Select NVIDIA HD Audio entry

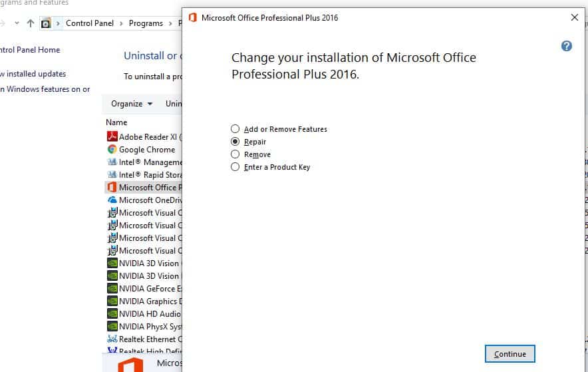coord(144,313)
